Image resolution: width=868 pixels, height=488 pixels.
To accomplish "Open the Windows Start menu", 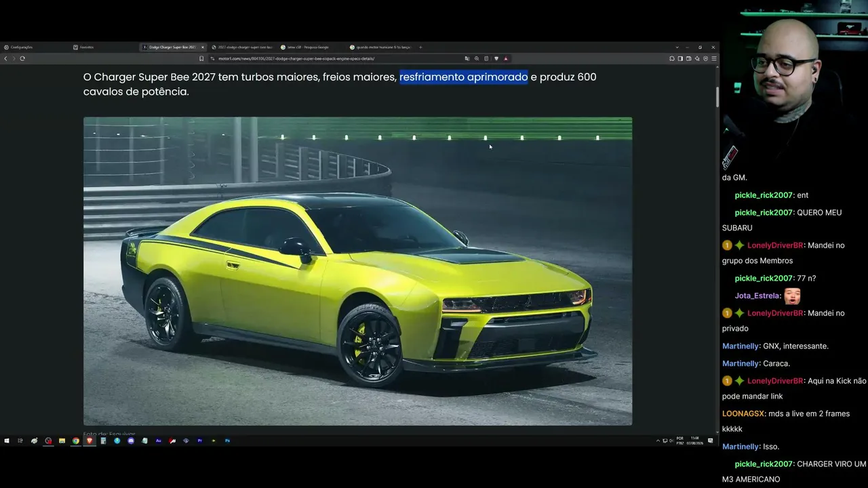I will [7, 441].
